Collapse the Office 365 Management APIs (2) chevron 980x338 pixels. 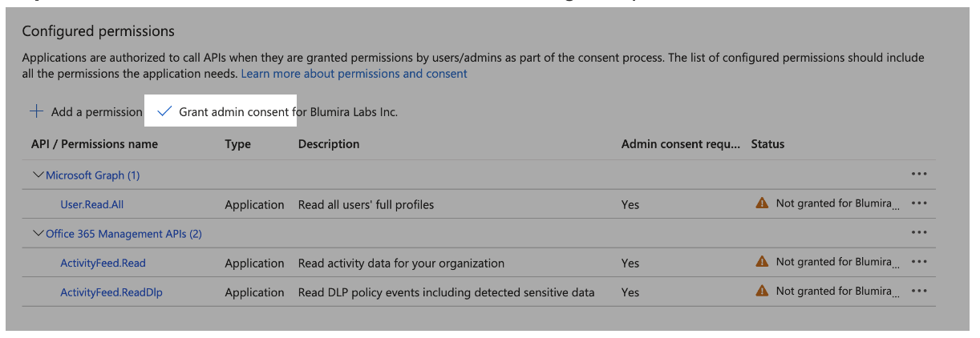(x=38, y=234)
